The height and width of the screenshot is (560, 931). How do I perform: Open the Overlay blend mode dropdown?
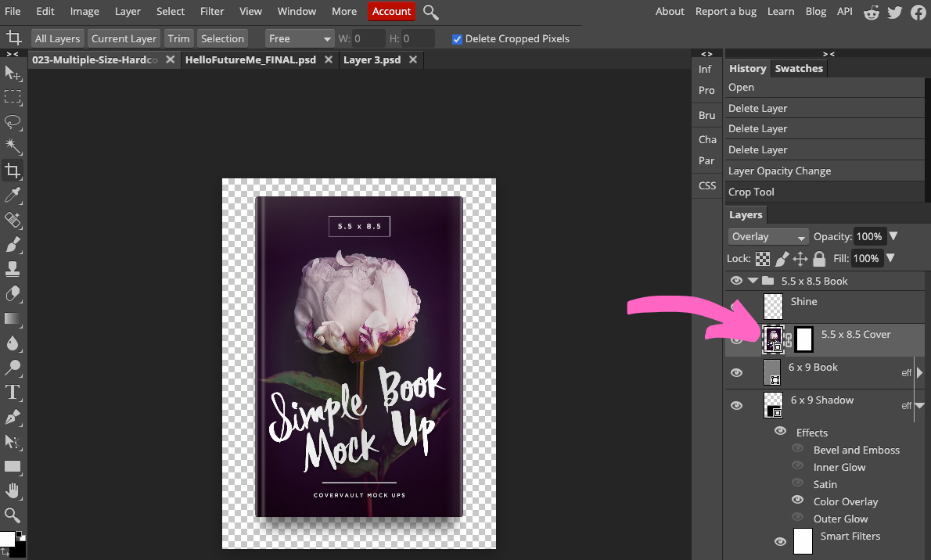(x=767, y=237)
